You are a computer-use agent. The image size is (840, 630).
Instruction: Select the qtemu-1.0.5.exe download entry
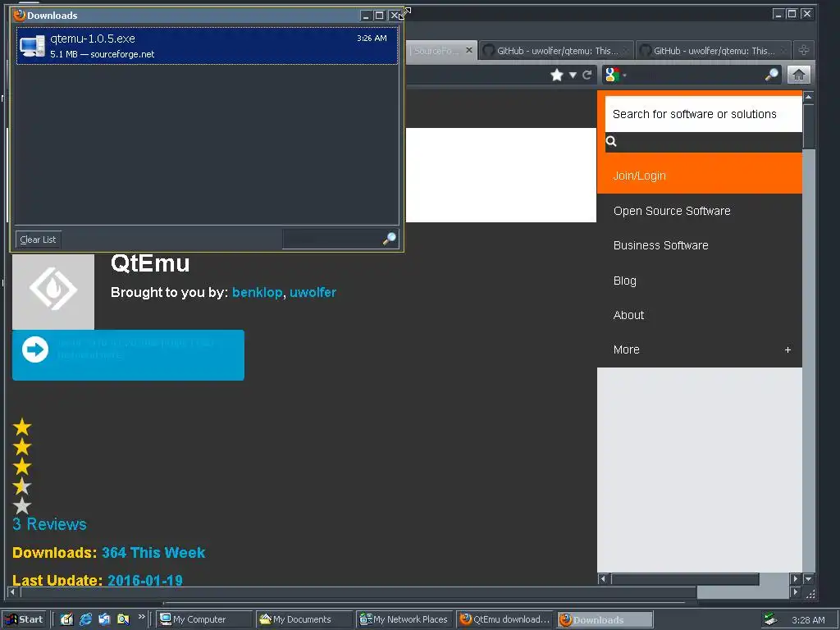pos(207,46)
